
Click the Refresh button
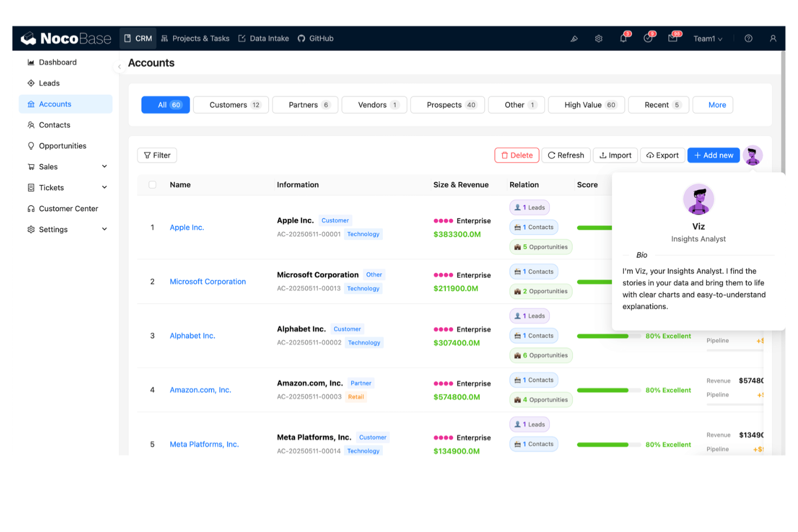pos(566,155)
